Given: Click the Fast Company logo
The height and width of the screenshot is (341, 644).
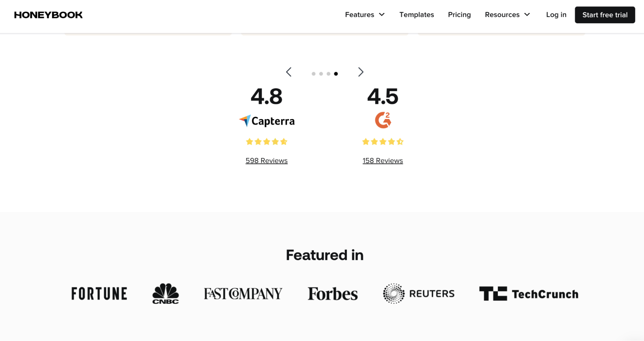Looking at the screenshot, I should tap(243, 294).
